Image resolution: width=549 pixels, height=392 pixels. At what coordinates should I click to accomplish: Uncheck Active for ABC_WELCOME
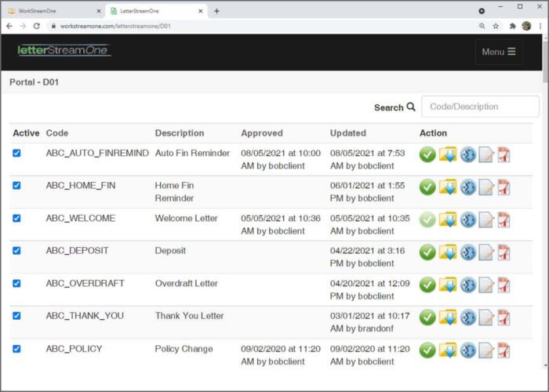(x=16, y=219)
